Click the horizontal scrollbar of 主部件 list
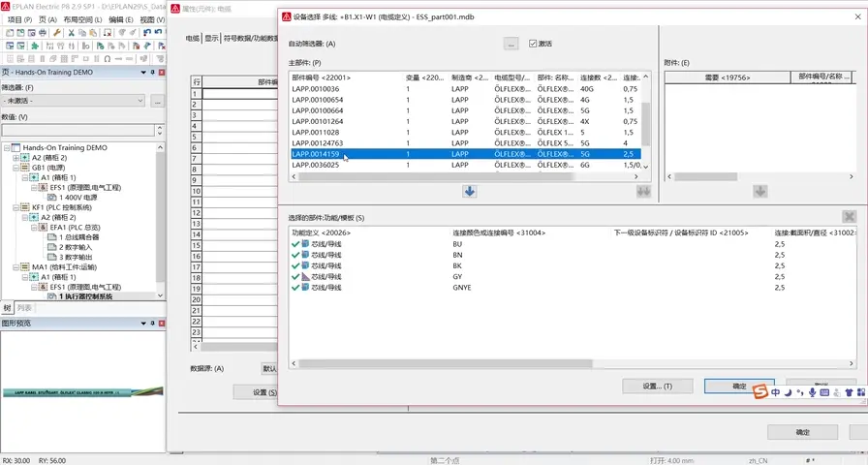The height and width of the screenshot is (465, 868). tap(436, 176)
